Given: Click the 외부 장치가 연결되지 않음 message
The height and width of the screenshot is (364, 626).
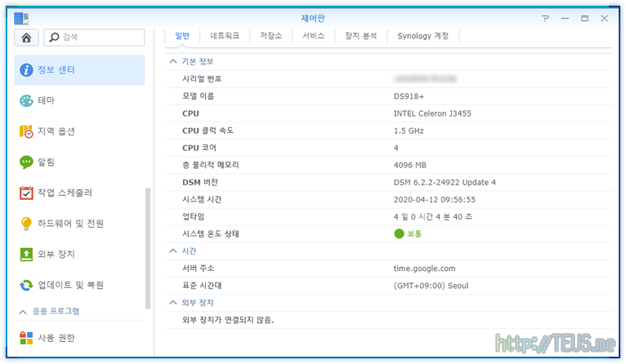Looking at the screenshot, I should coord(228,320).
